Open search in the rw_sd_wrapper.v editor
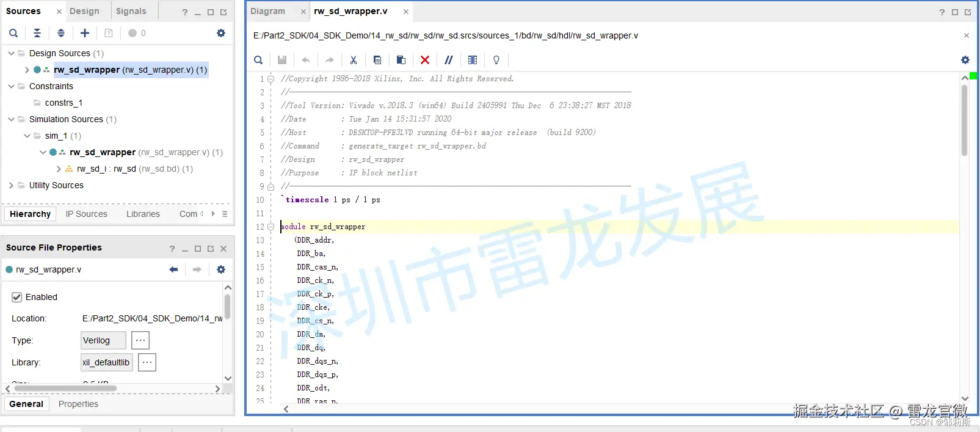The height and width of the screenshot is (432, 980). [258, 60]
